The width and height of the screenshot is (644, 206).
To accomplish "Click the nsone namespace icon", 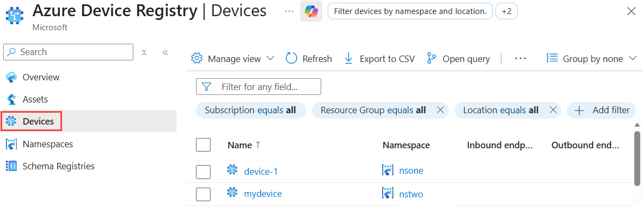I will point(388,170).
